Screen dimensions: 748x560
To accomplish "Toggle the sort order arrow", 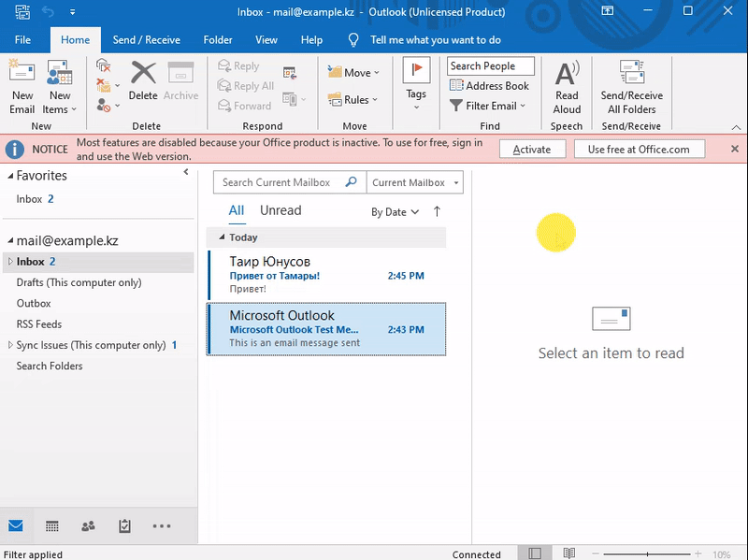I will point(437,211).
